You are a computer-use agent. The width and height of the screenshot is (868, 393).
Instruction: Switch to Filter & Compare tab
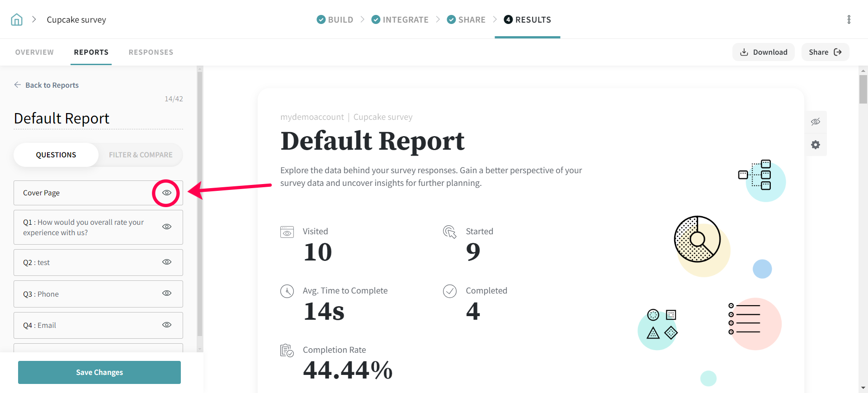[141, 155]
